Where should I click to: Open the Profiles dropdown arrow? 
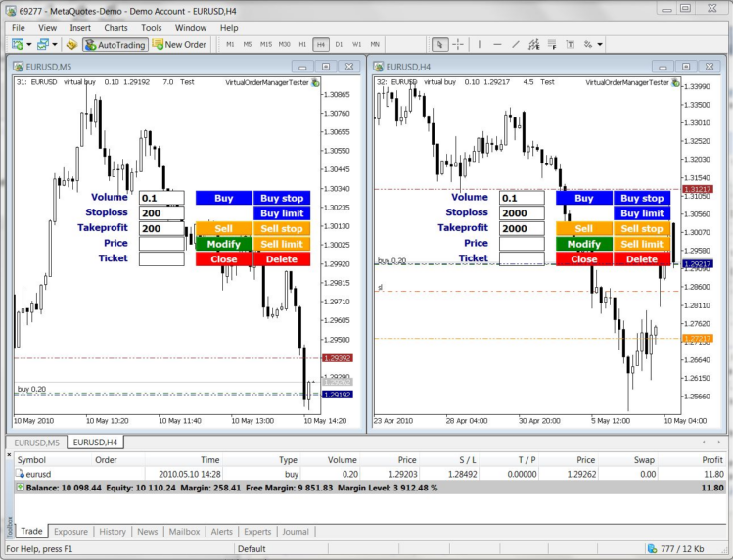click(x=54, y=45)
